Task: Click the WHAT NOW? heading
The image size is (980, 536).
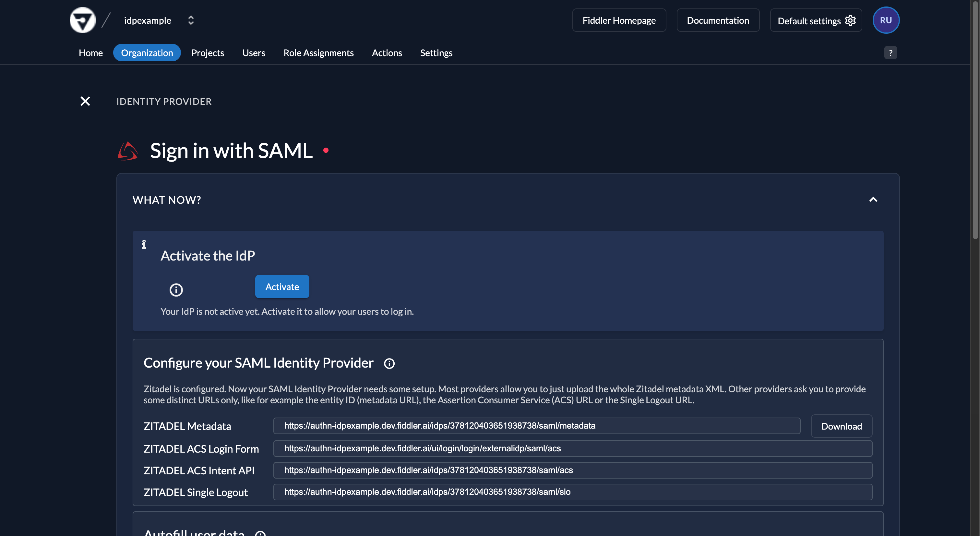Action: tap(167, 200)
